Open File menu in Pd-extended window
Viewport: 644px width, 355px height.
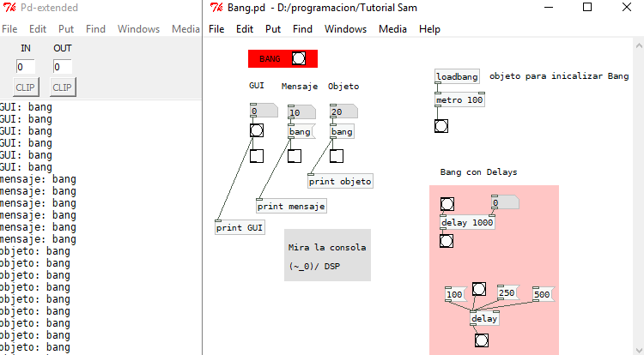[9, 29]
